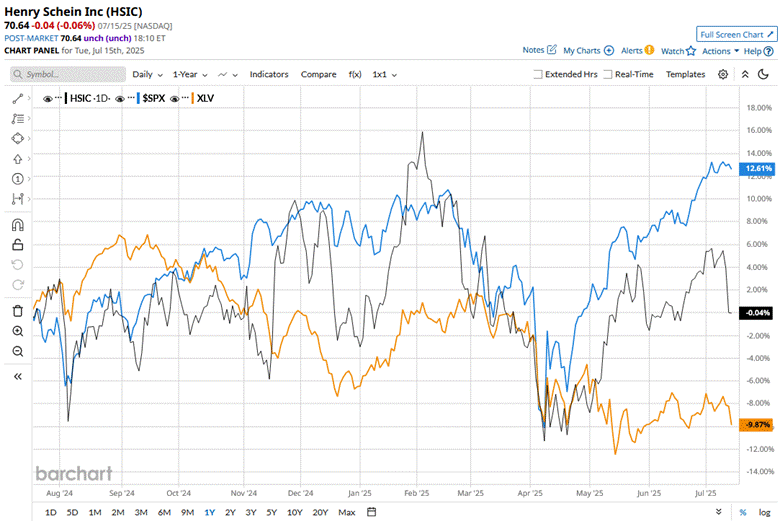Zoom out using the magnifier minus
This screenshot has height=524, width=780.
pyautogui.click(x=17, y=351)
